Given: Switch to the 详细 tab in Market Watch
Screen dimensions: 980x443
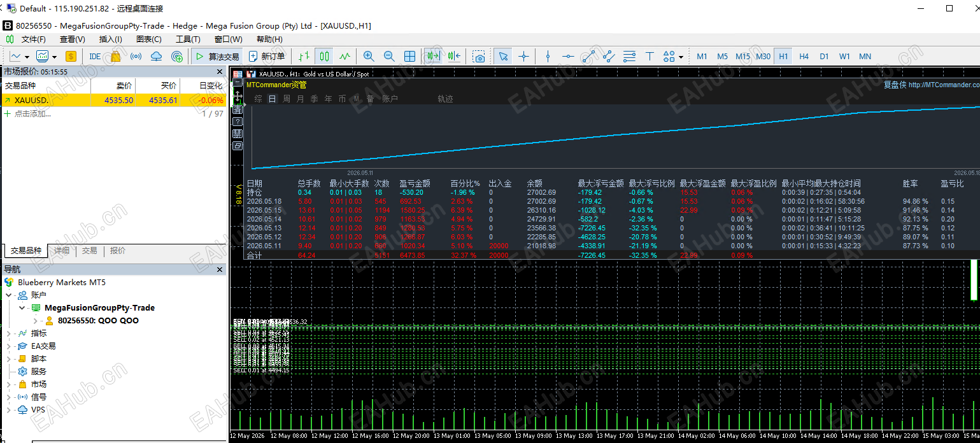Looking at the screenshot, I should coord(61,251).
